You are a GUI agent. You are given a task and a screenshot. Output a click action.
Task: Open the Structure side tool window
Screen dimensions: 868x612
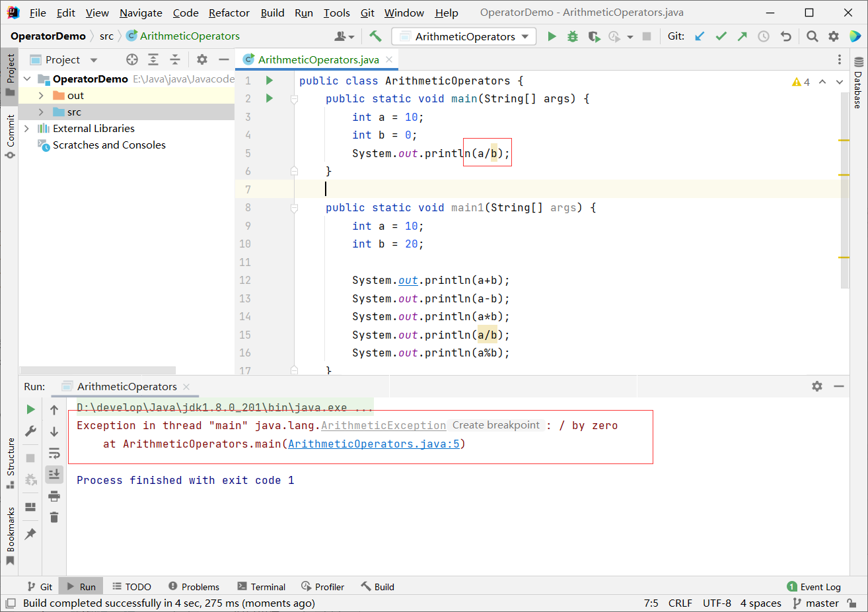[x=10, y=463]
